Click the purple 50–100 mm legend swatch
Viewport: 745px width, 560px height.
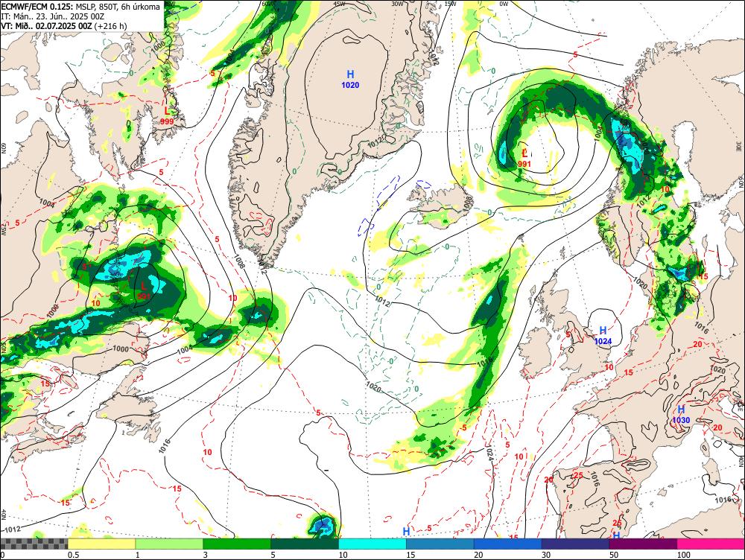tap(643, 544)
